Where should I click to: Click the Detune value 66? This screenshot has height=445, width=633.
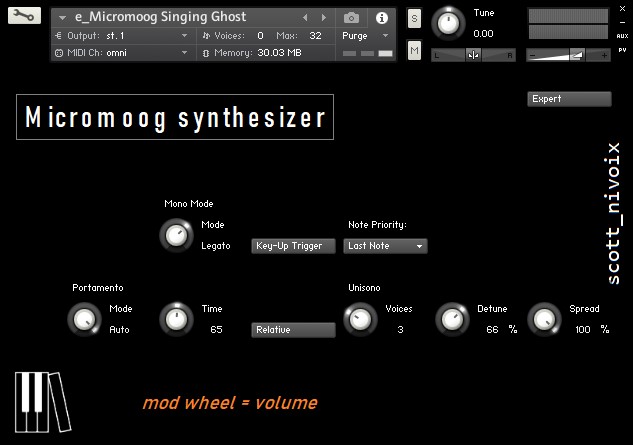point(492,330)
